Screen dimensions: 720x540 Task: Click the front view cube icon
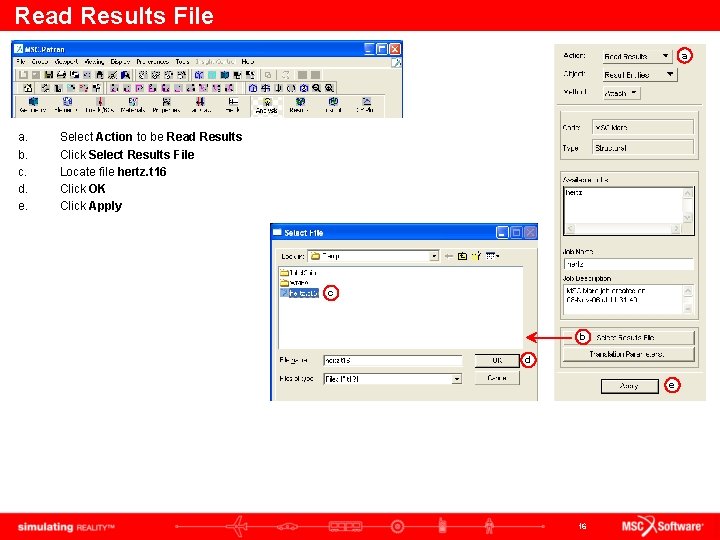tap(253, 88)
